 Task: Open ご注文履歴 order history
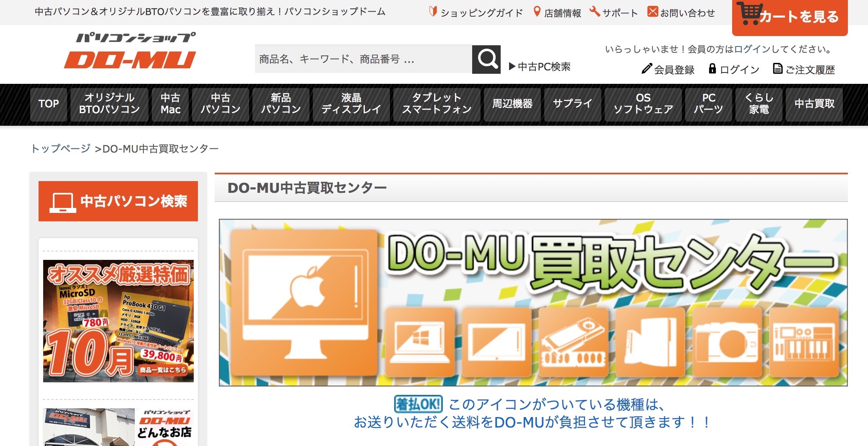[x=804, y=69]
